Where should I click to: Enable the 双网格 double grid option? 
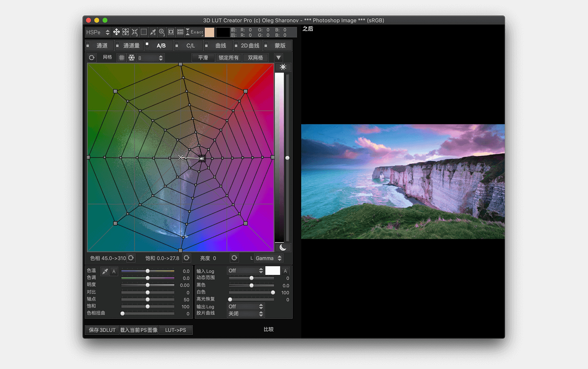[255, 58]
